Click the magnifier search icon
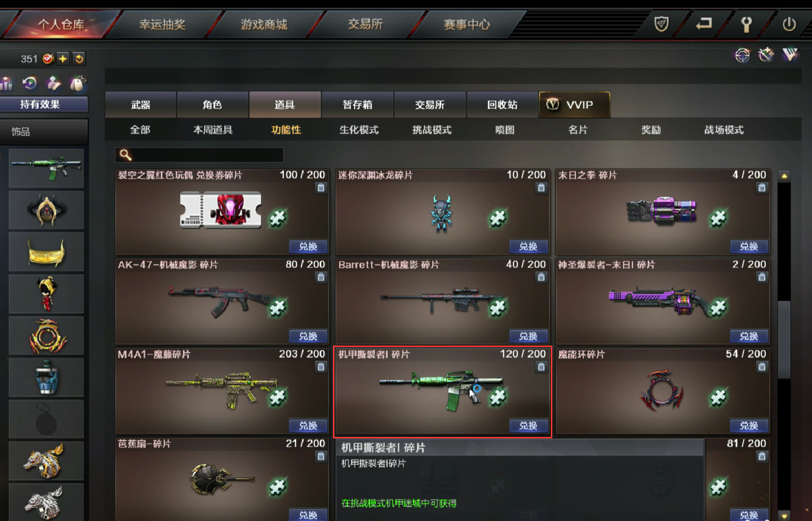The height and width of the screenshot is (521, 812). click(x=125, y=155)
